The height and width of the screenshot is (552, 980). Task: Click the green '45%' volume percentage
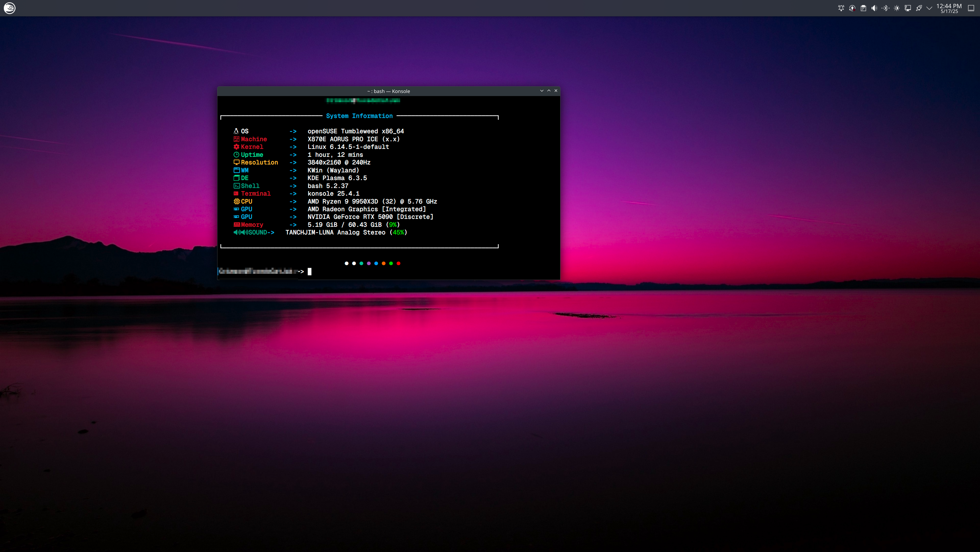[x=399, y=232]
